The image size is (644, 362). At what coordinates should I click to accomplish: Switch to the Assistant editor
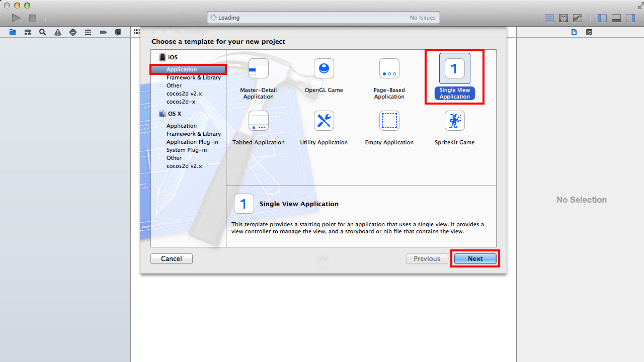tap(563, 18)
